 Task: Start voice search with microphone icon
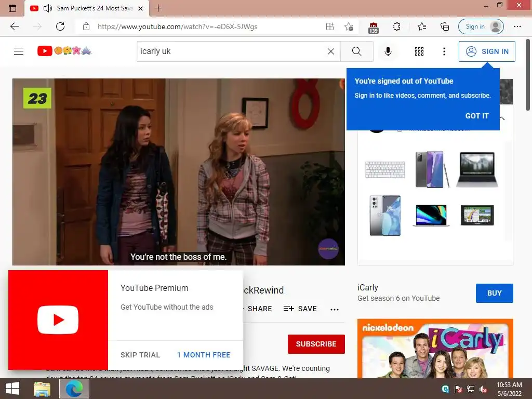point(388,51)
